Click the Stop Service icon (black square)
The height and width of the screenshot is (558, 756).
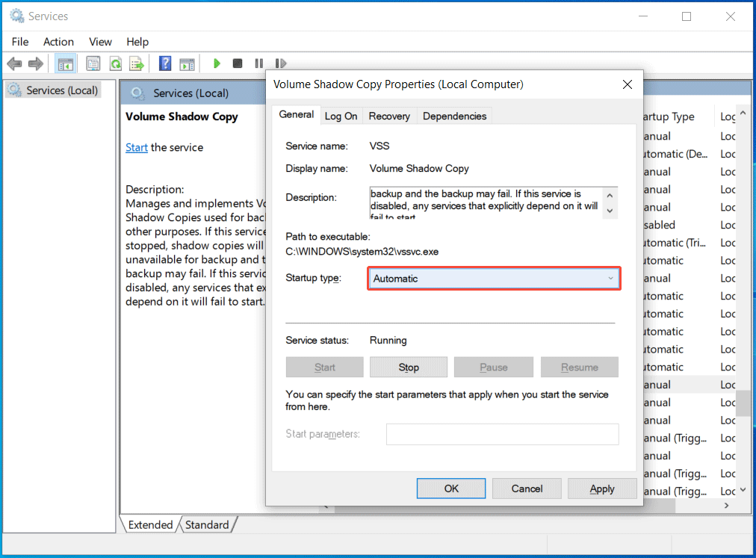237,63
